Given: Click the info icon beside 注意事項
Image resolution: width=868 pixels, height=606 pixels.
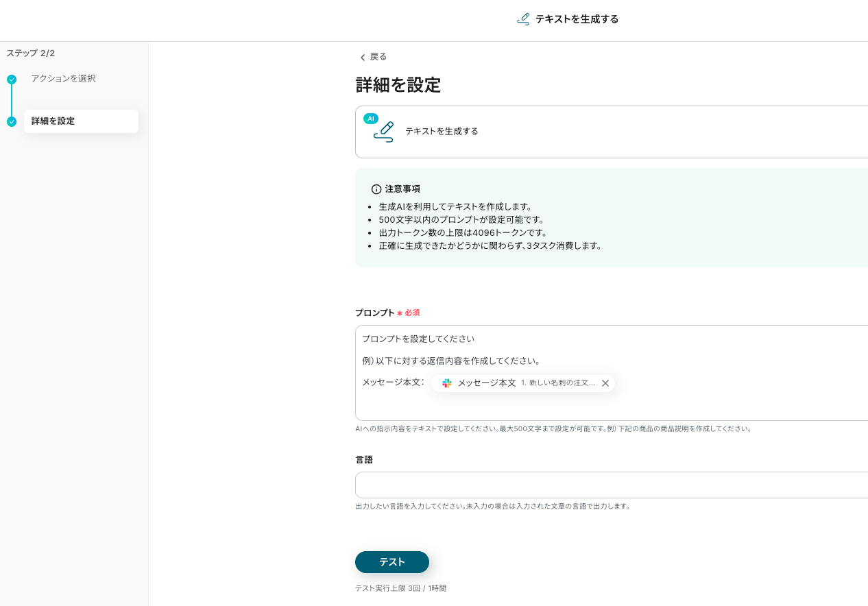Looking at the screenshot, I should pyautogui.click(x=376, y=189).
